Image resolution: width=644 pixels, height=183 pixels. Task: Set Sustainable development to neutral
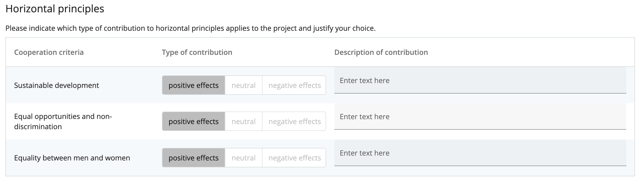click(x=243, y=85)
